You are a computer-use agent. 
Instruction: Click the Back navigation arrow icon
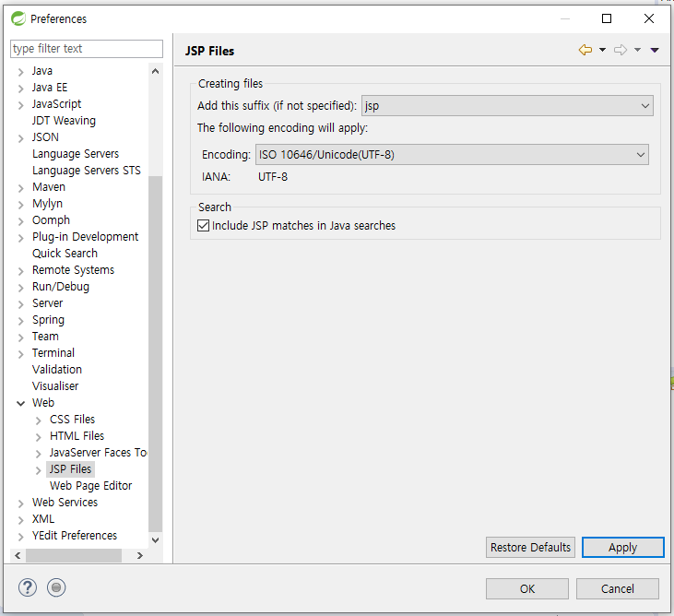[x=585, y=50]
